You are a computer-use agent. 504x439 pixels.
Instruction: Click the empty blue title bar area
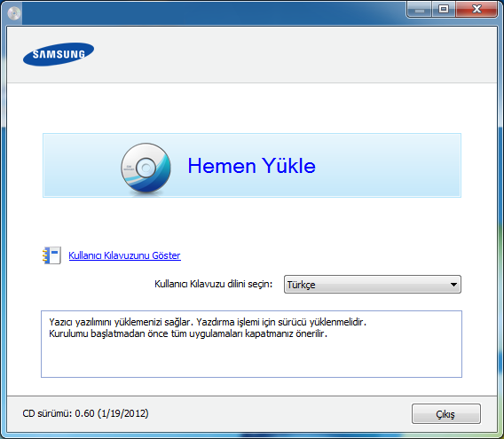212,12
